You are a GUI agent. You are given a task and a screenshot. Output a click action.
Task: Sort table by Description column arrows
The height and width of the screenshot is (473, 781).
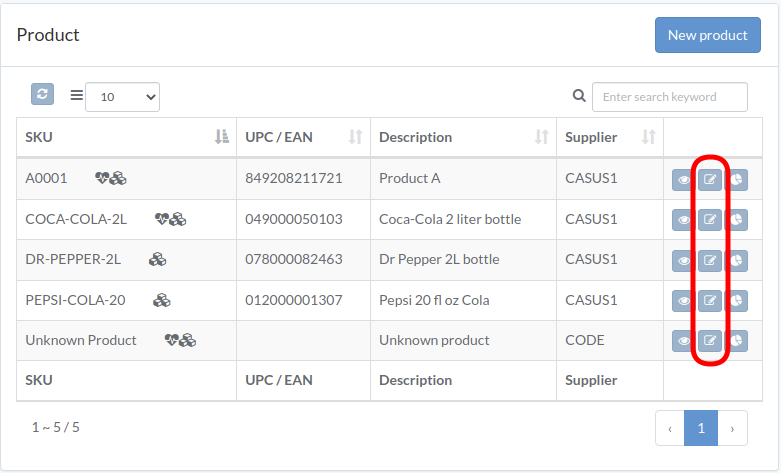(541, 136)
